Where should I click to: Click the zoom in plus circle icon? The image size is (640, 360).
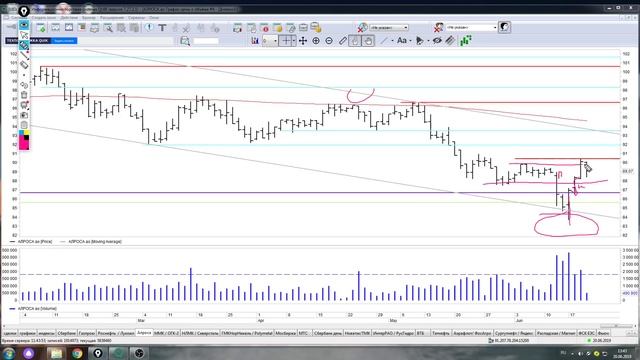(316, 41)
